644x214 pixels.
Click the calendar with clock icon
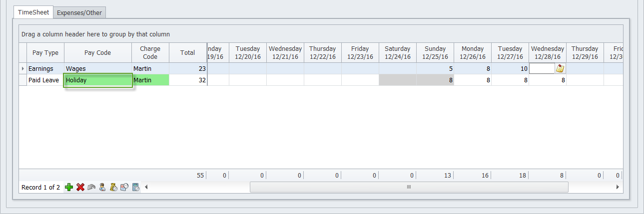pyautogui.click(x=124, y=187)
